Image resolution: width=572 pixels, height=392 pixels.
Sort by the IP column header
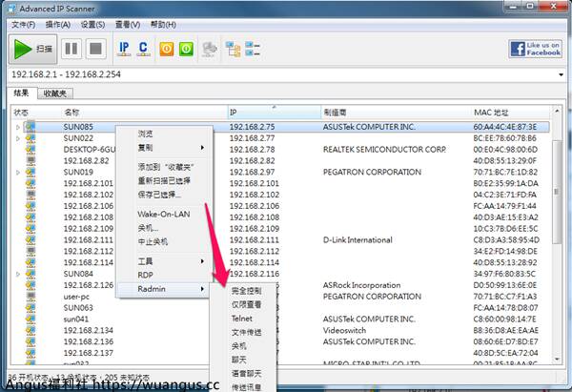[275, 112]
